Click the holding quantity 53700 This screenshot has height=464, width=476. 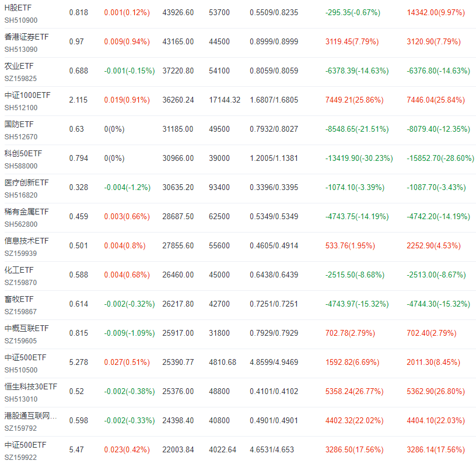coord(219,12)
